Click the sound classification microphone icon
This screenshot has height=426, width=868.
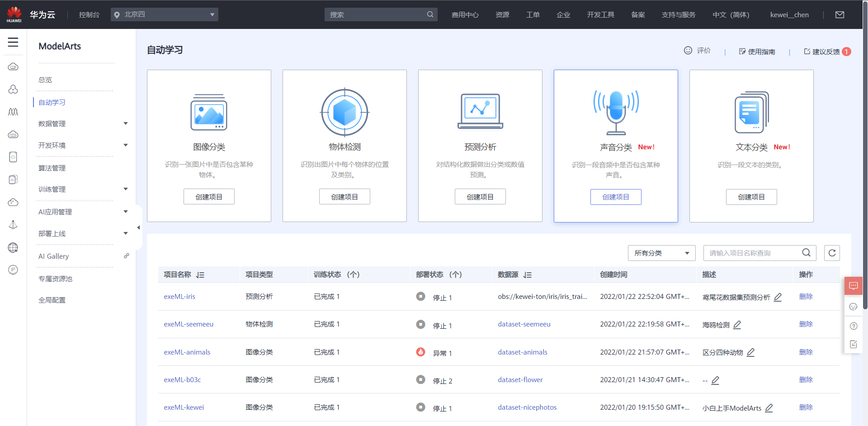[x=616, y=112]
